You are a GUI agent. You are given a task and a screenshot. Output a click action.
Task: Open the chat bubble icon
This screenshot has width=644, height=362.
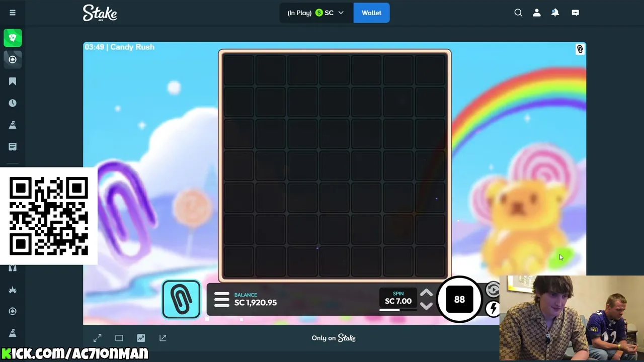[576, 13]
